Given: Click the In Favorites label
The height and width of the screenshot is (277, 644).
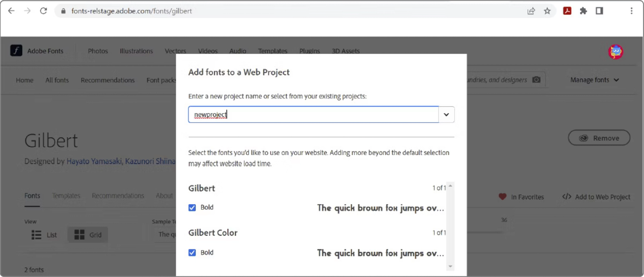Looking at the screenshot, I should point(527,197).
